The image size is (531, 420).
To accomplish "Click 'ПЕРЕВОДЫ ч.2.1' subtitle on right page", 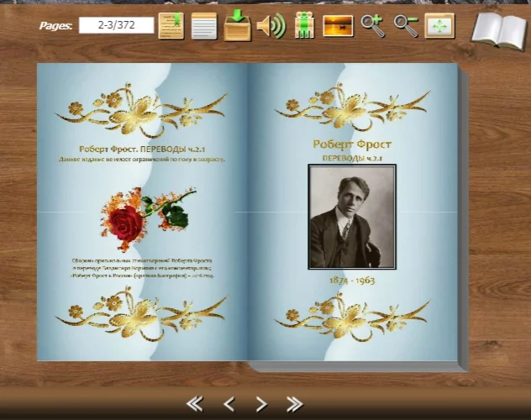I will coord(352,158).
